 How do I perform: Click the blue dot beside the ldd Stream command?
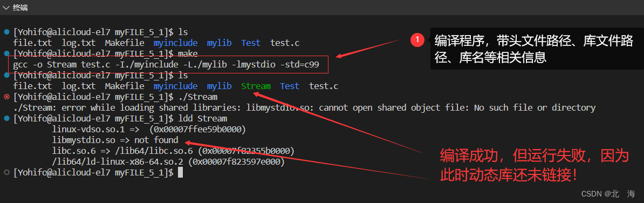[6, 119]
